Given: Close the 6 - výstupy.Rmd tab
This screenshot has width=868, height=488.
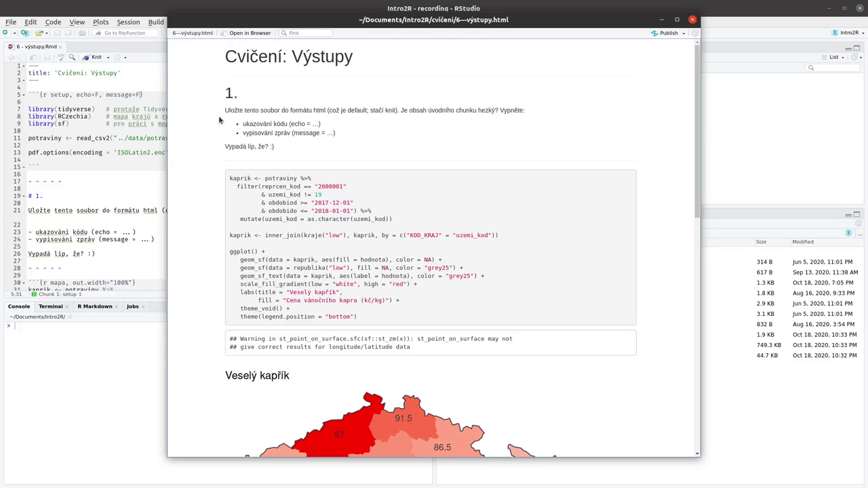Looking at the screenshot, I should pos(60,47).
